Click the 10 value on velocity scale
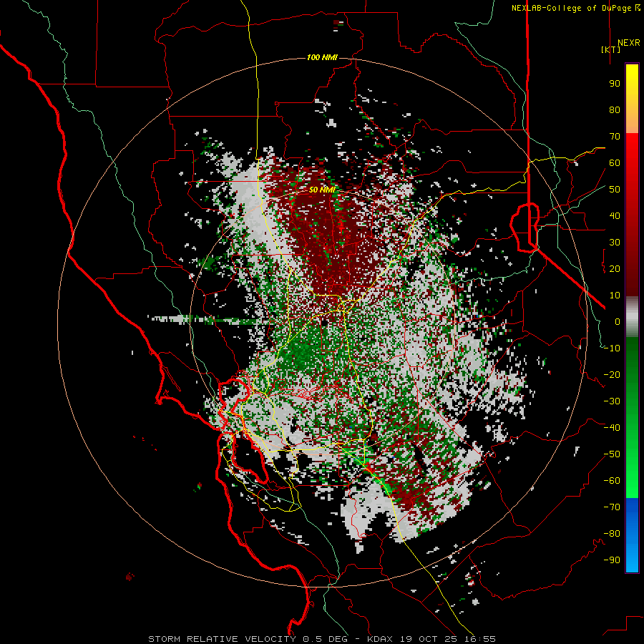The image size is (644, 644). tap(615, 296)
